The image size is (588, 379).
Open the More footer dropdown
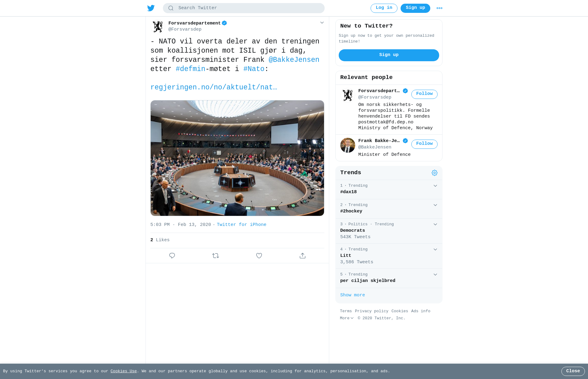pyautogui.click(x=347, y=318)
